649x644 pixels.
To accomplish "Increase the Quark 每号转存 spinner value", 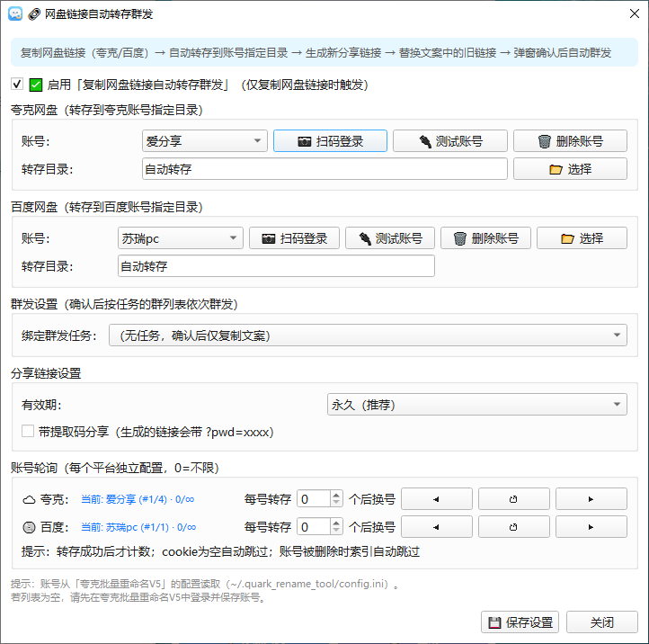I will [336, 495].
